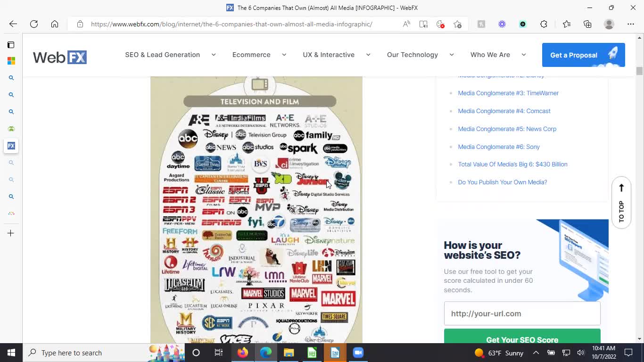Open Cortana circle in taskbar
This screenshot has height=362, width=644.
tap(196, 353)
